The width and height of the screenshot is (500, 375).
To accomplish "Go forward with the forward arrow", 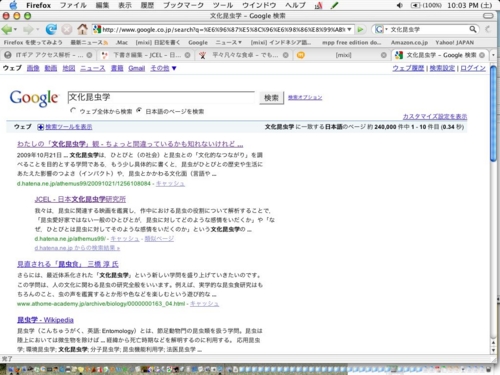I will tap(28, 30).
